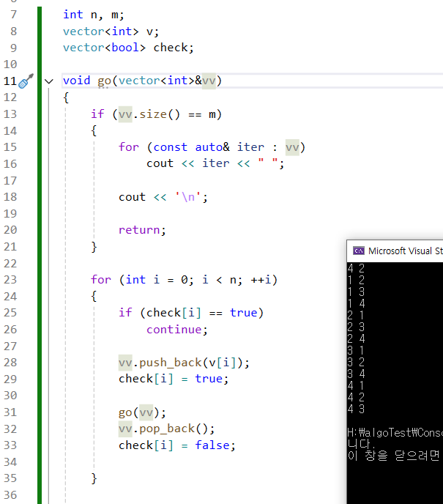Click the 'cout << iter' statement
443x504 pixels.
coord(188,163)
